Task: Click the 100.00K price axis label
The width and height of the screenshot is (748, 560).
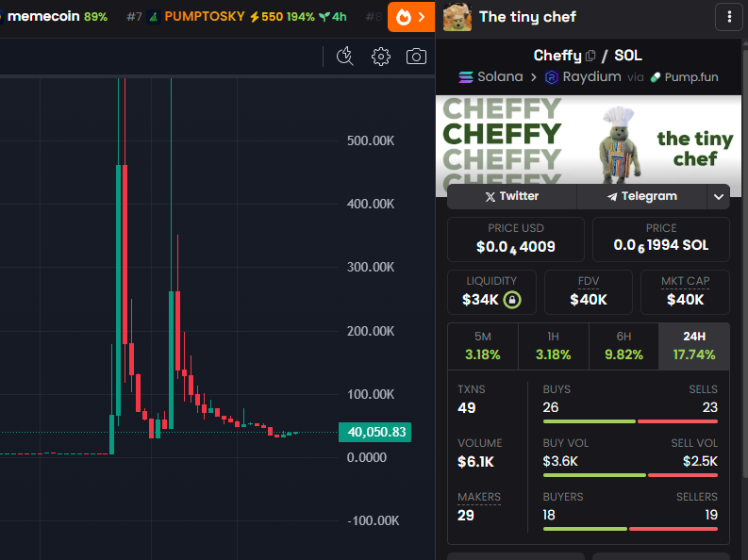Action: [x=371, y=394]
